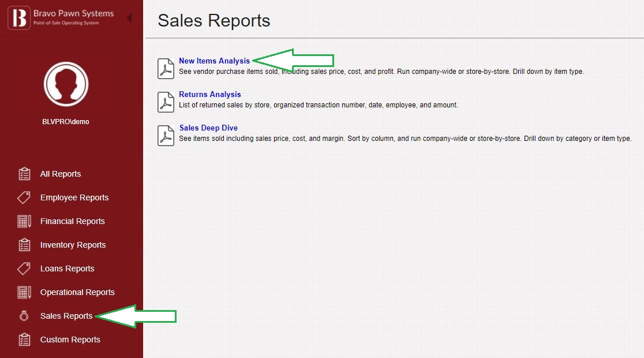Click PDF icon beside Sales Deep Dive
Image resolution: width=644 pixels, height=358 pixels.
tap(166, 136)
